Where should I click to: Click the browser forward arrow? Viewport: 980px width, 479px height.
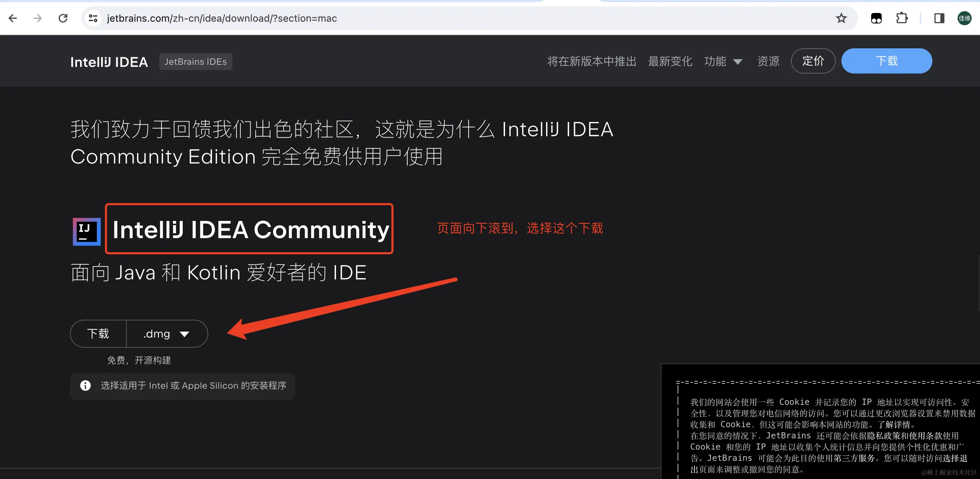tap(38, 18)
